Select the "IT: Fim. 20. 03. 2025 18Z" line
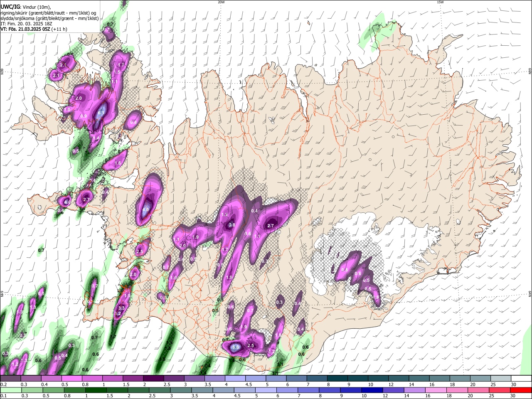Viewport: 532px width, 399px height. coord(26,24)
